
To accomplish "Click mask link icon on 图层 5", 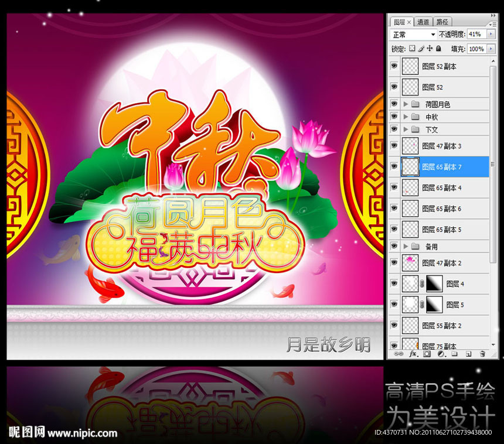I will [422, 304].
